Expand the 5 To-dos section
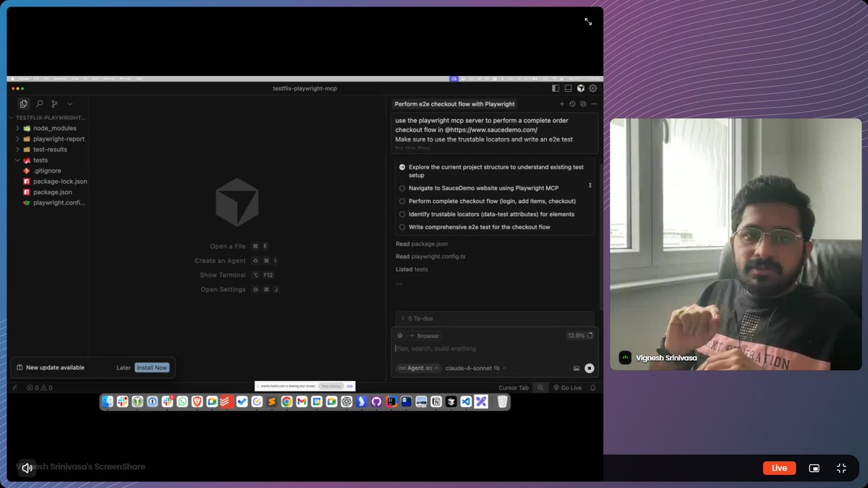This screenshot has height=488, width=868. point(495,318)
